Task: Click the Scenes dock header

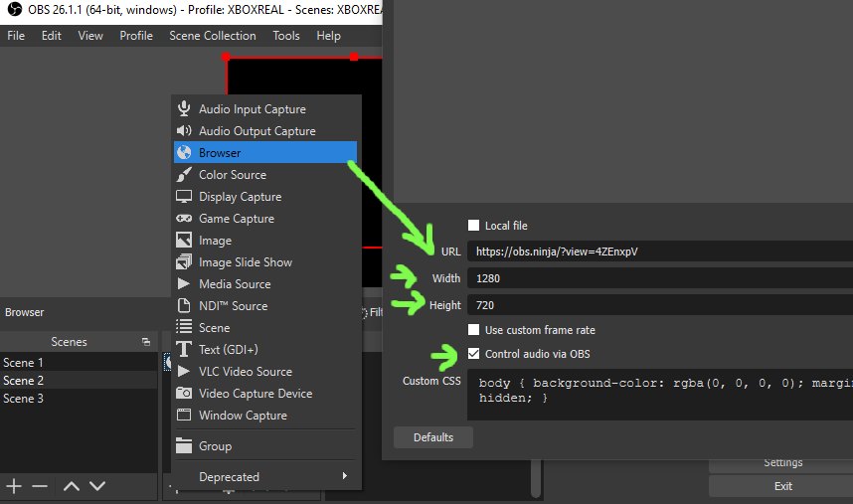Action: 79,341
